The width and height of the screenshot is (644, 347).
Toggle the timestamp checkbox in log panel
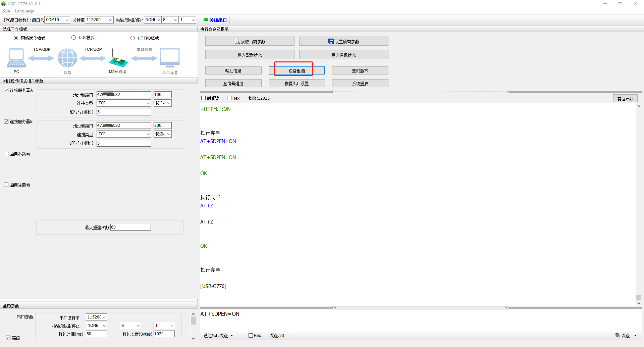click(203, 98)
